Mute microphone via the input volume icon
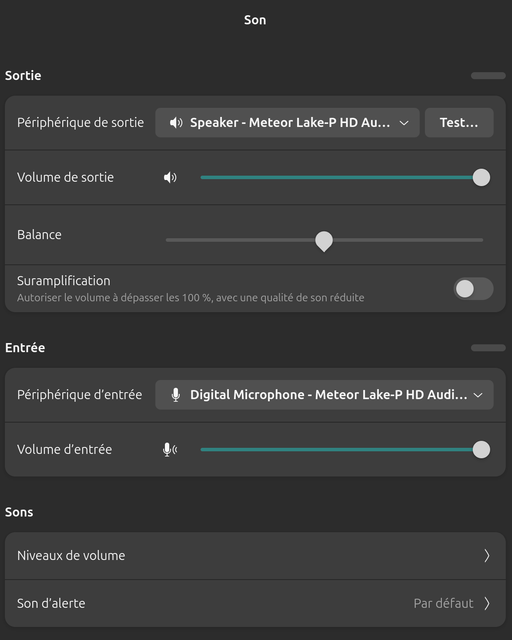Screen dimensions: 512x640 [x=170, y=450]
